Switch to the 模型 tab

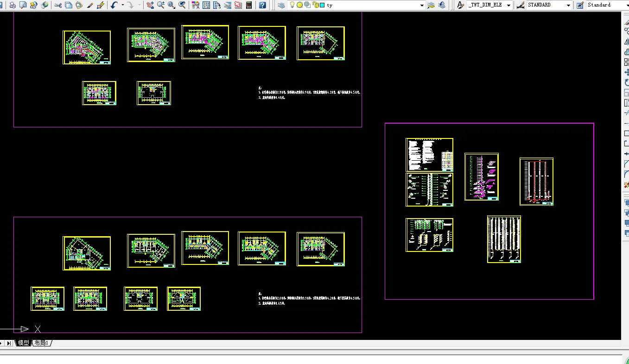[x=23, y=343]
